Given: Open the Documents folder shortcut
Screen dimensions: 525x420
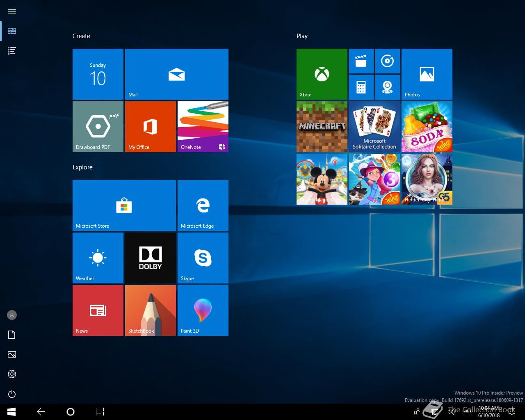Looking at the screenshot, I should pos(12,335).
